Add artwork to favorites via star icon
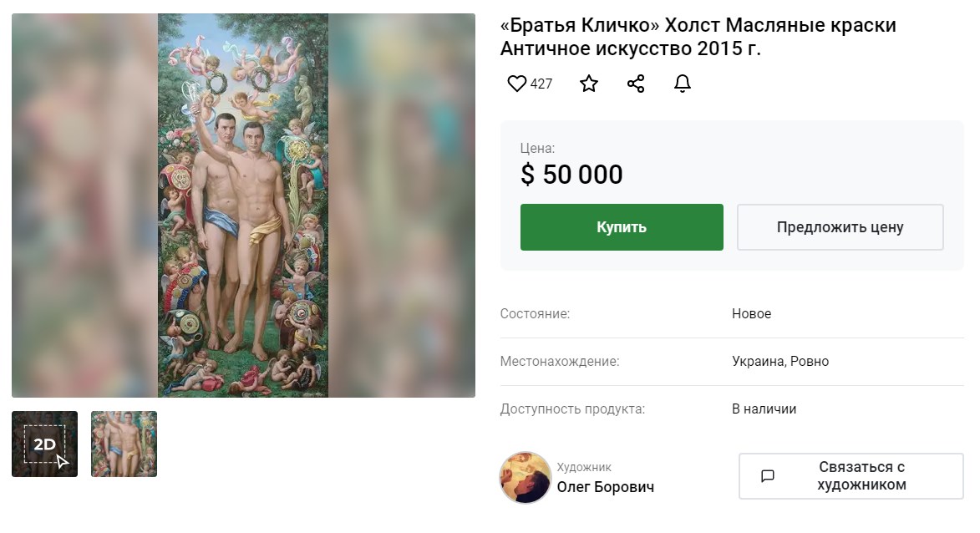Viewport: 980px width, 533px height. pyautogui.click(x=589, y=84)
